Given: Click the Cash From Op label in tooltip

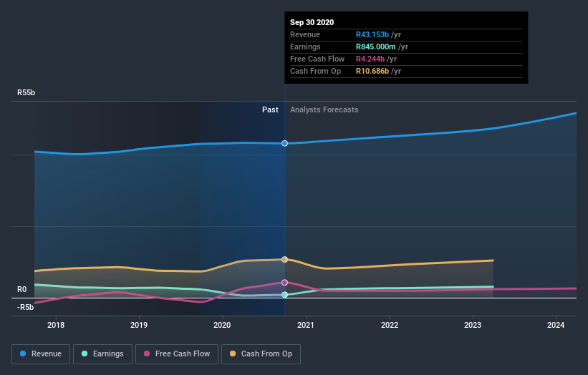Looking at the screenshot, I should (315, 71).
